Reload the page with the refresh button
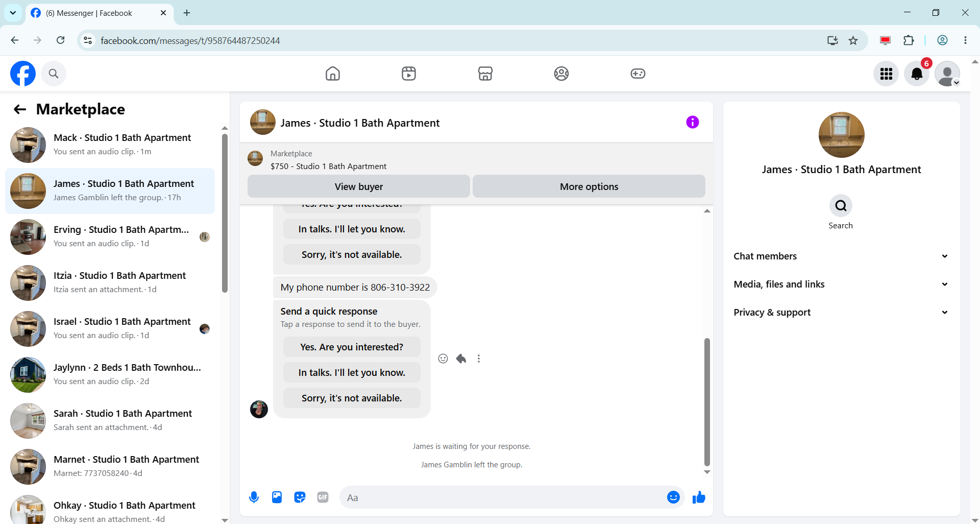This screenshot has width=980, height=524. [60, 40]
